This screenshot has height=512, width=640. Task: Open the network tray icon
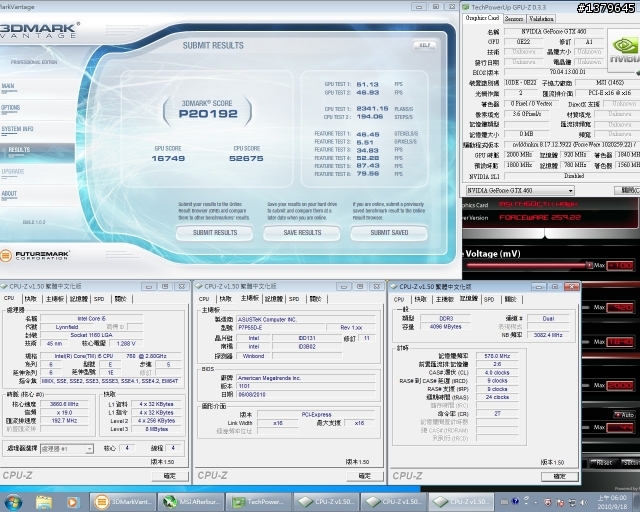pos(573,502)
